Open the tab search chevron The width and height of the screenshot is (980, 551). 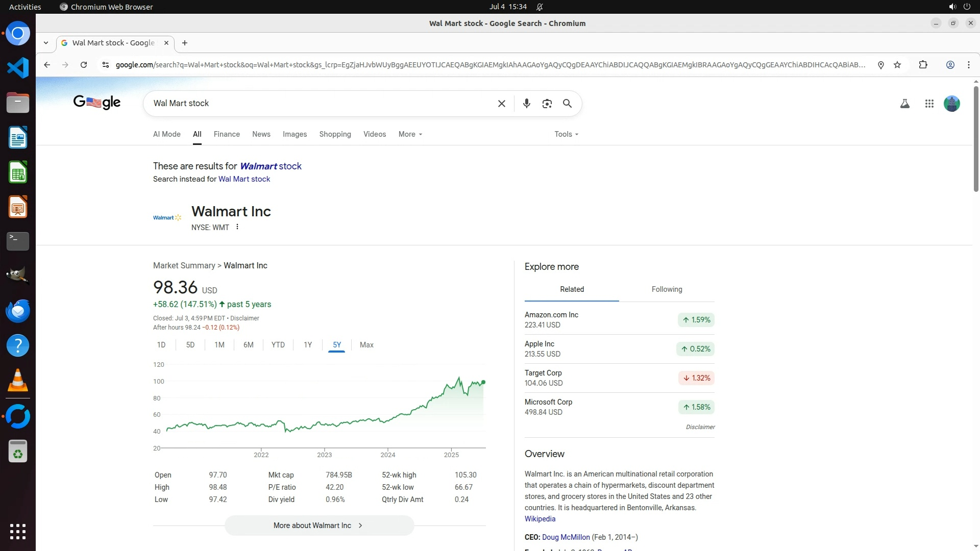46,43
